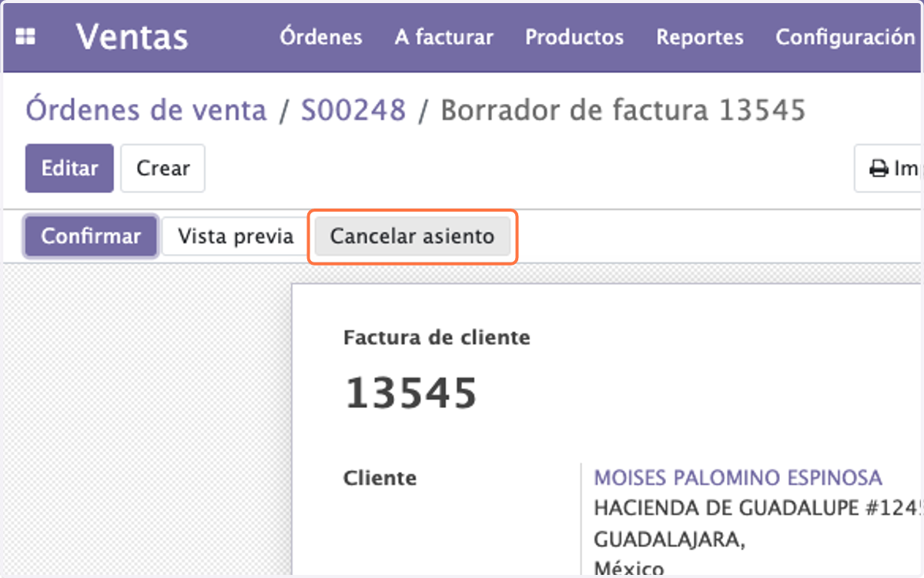Select the GUADALAJARA address line
Screen dimensions: 924x578
pyautogui.click(x=669, y=540)
